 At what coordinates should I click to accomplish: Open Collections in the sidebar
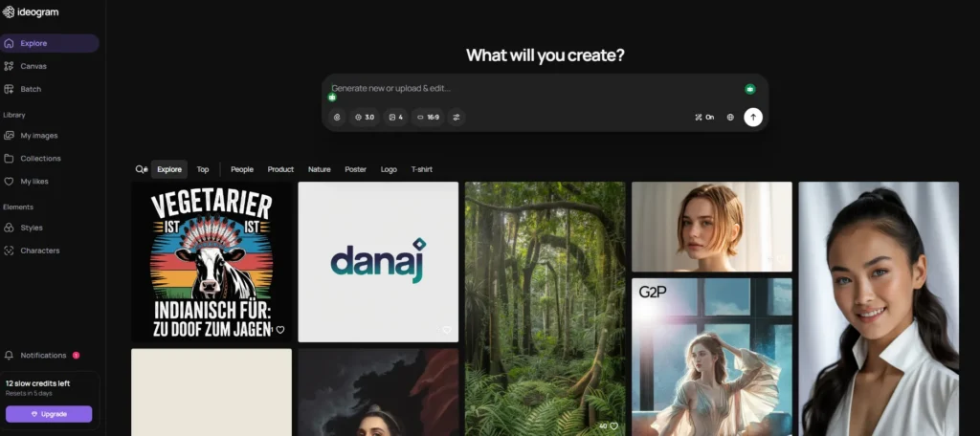(x=40, y=159)
